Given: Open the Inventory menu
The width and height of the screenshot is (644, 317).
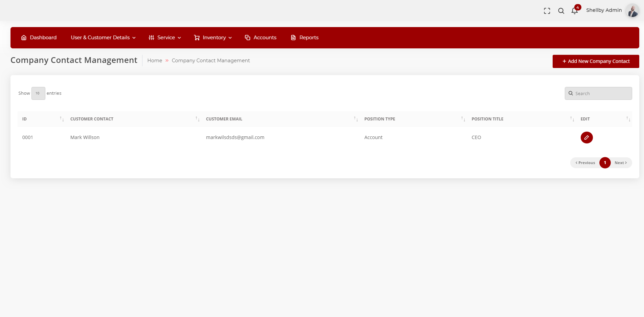Looking at the screenshot, I should [x=214, y=38].
